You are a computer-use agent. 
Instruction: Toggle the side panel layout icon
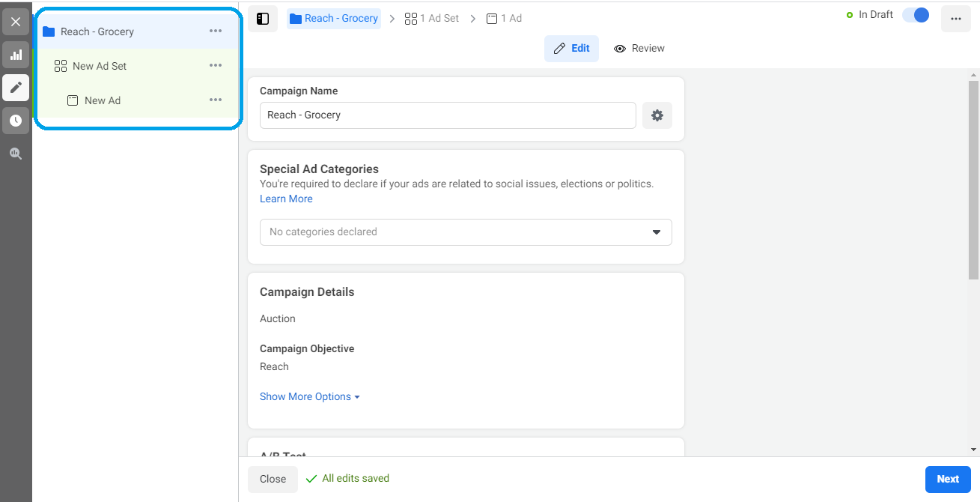click(263, 19)
